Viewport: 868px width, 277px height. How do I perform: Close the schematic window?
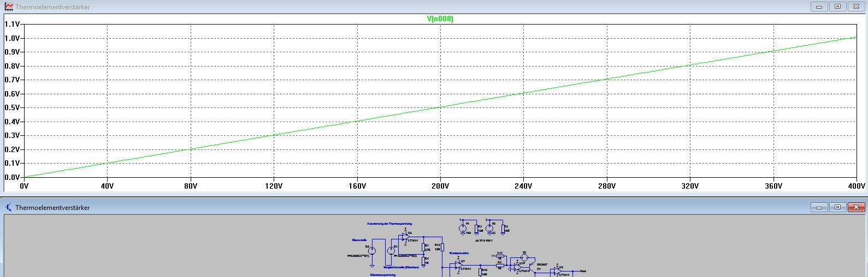coord(857,207)
